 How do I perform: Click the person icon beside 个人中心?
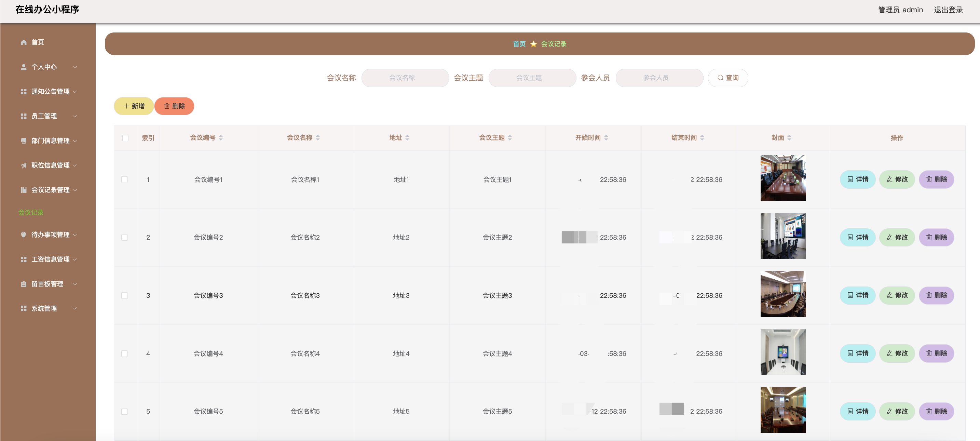click(x=24, y=67)
